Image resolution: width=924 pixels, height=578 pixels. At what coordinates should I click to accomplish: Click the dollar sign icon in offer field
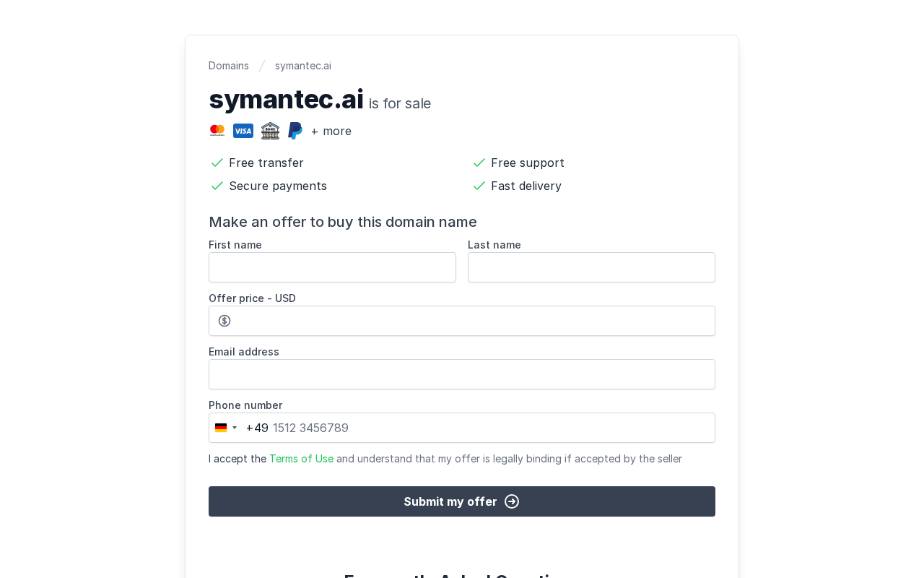tap(225, 321)
